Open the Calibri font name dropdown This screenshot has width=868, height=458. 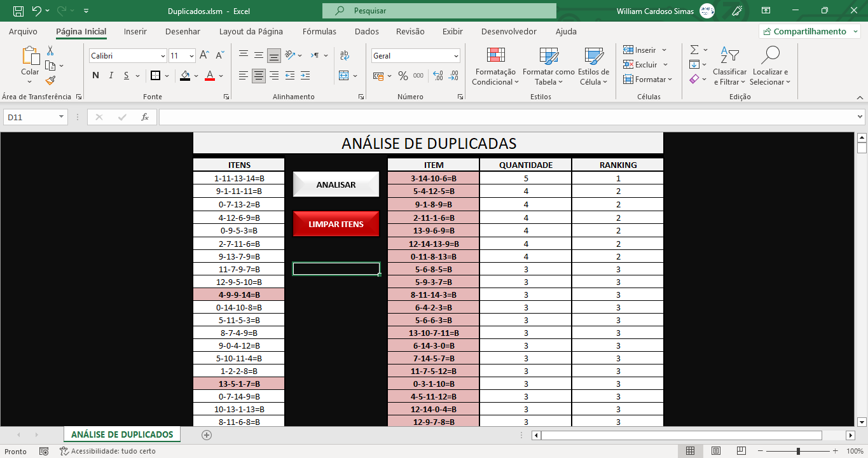pyautogui.click(x=162, y=56)
